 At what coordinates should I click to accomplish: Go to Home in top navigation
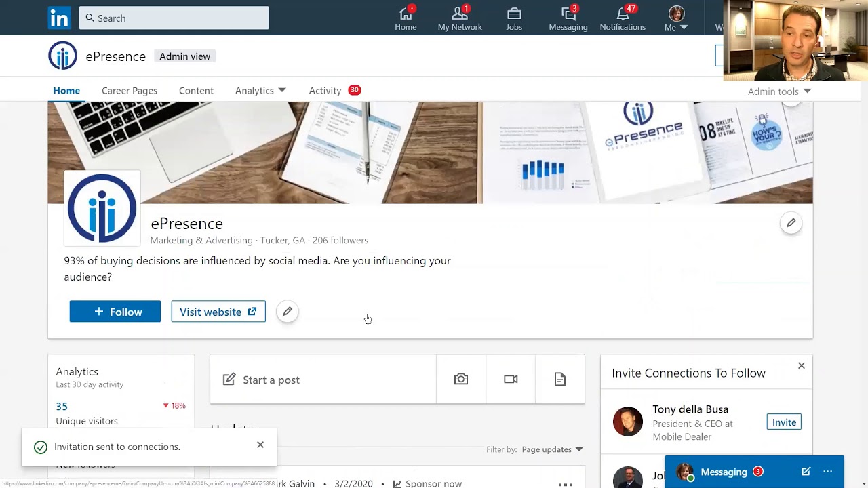[x=406, y=18]
